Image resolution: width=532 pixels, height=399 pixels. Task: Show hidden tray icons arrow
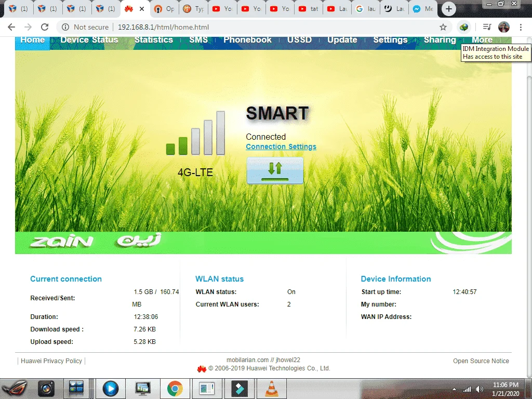(x=454, y=389)
